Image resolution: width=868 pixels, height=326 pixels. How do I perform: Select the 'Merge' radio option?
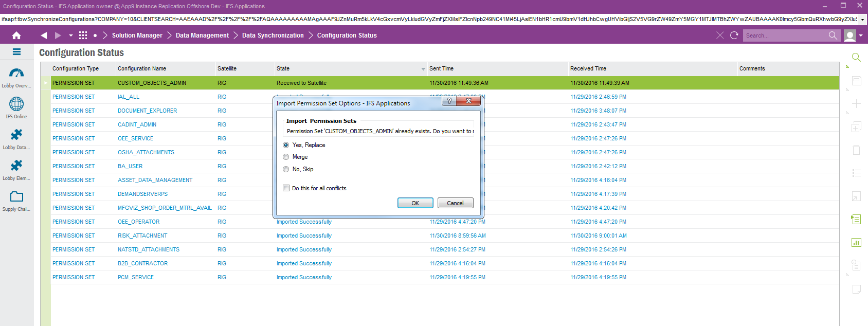tap(286, 157)
